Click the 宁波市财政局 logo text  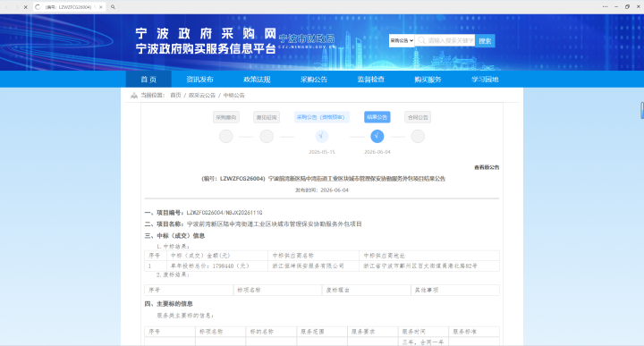pyautogui.click(x=307, y=39)
